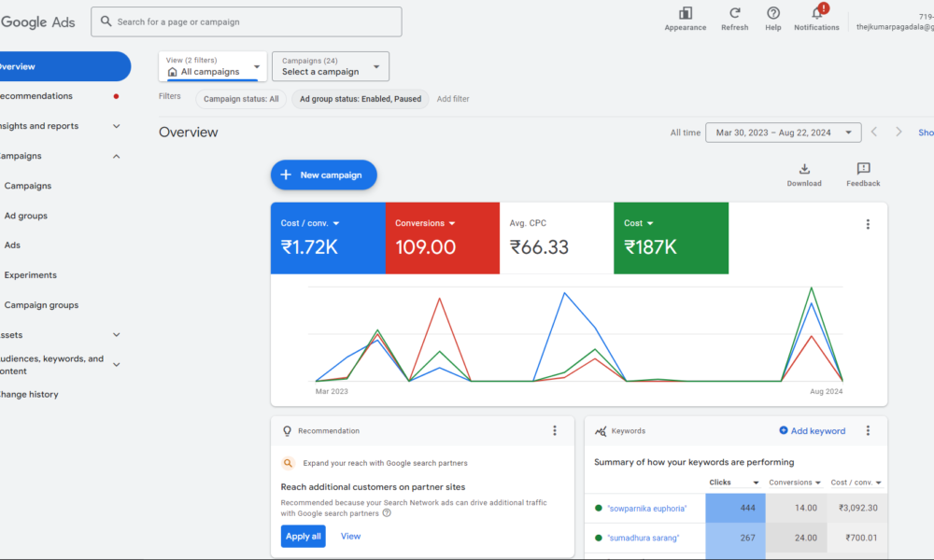The height and width of the screenshot is (560, 934).
Task: Open scorecard three-dot options menu
Action: click(x=868, y=224)
